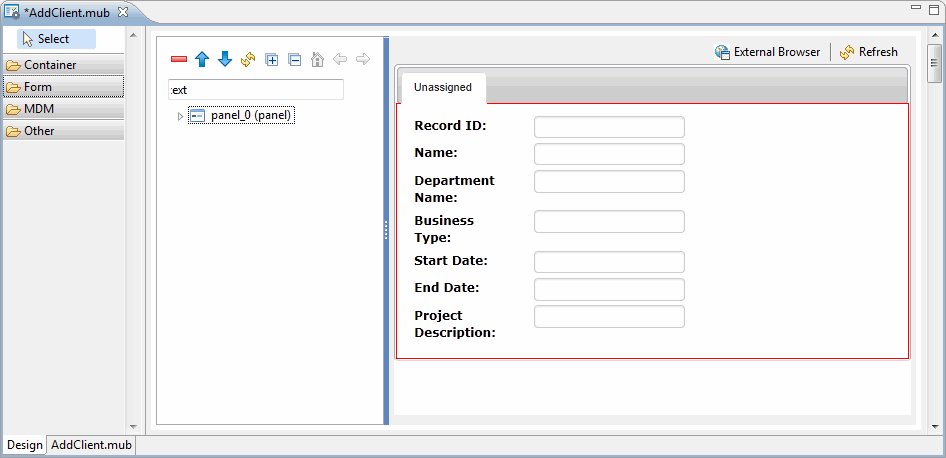Expand the Other palette drawer
Image resolution: width=946 pixels, height=458 pixels.
coord(64,131)
